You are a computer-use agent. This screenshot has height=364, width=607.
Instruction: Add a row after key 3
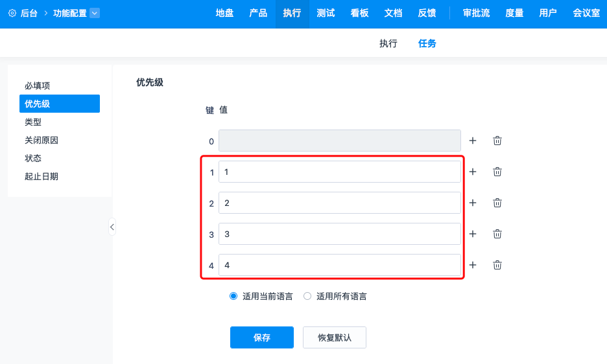(473, 234)
